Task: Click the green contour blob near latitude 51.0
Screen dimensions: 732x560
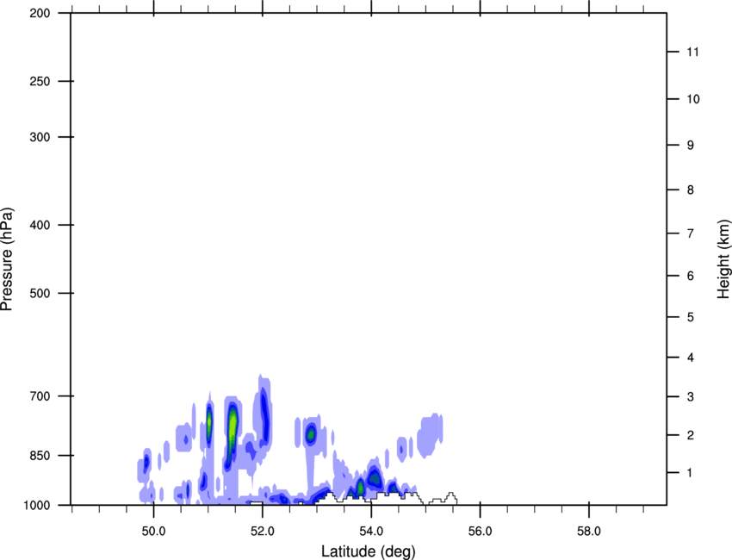Action: [209, 423]
